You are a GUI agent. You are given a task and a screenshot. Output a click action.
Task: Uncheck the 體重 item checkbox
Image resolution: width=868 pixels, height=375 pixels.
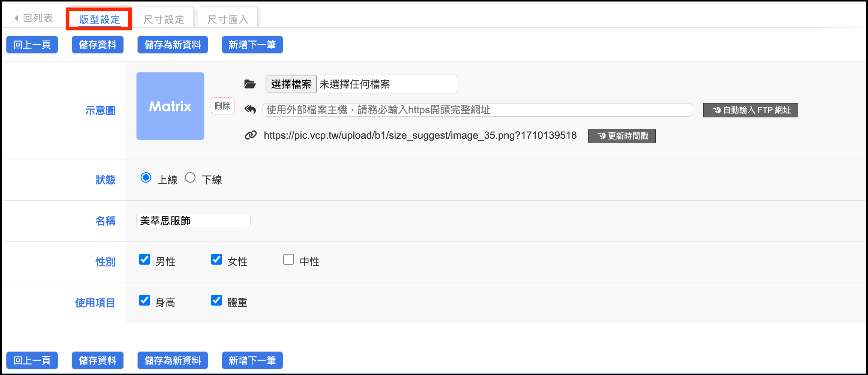216,300
